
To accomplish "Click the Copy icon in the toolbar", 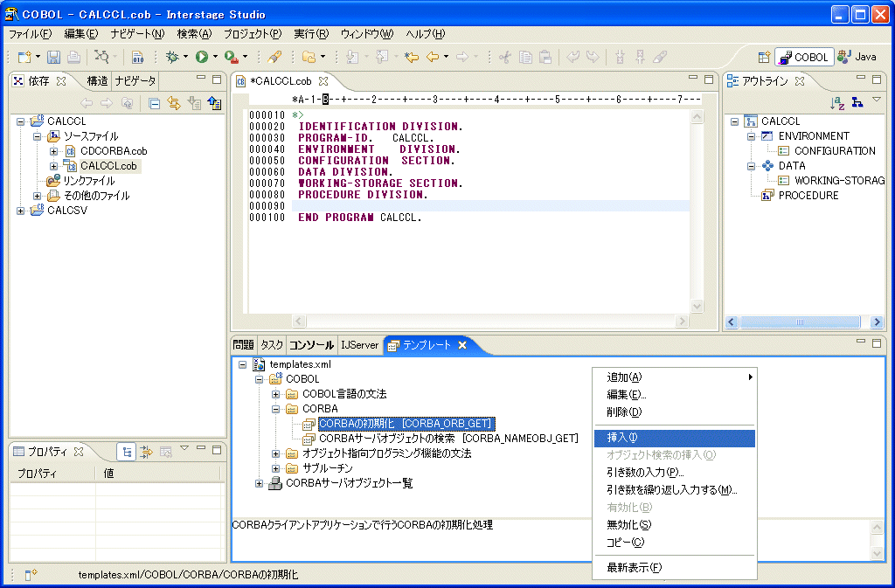I will pos(525,57).
